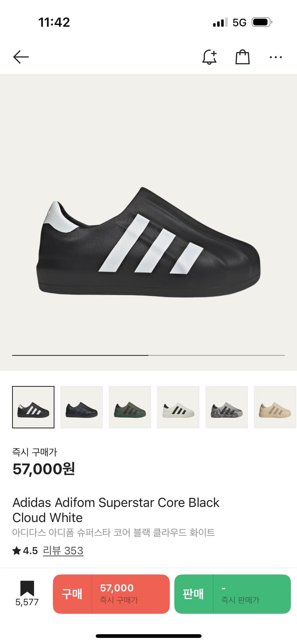Tap the back arrow icon
This screenshot has width=297, height=644.
coord(21,57)
